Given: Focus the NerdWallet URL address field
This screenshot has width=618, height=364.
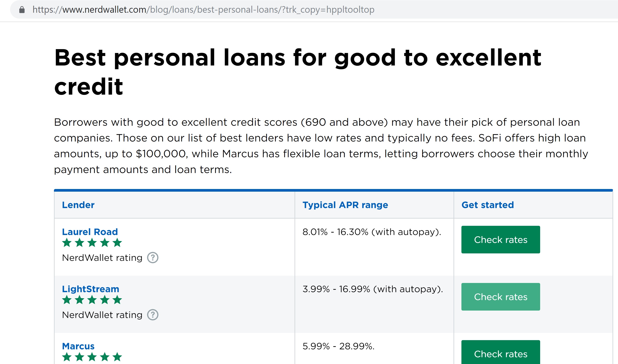Looking at the screenshot, I should 203,10.
